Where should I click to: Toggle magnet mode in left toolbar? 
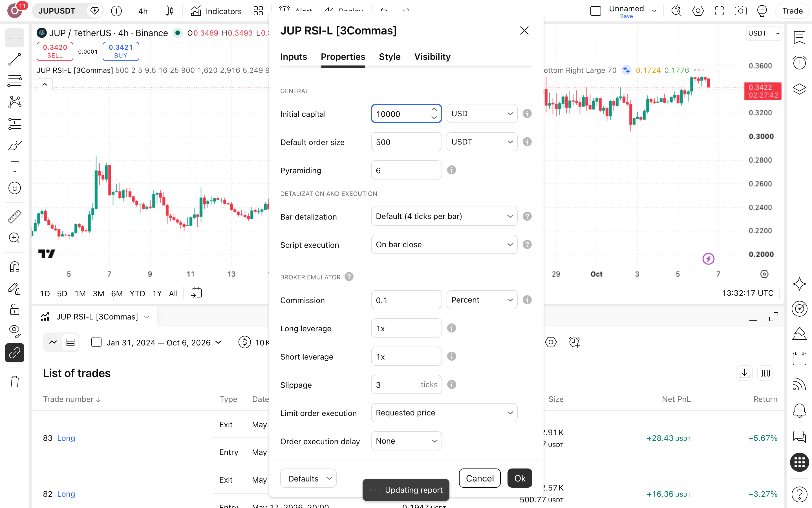tap(14, 267)
